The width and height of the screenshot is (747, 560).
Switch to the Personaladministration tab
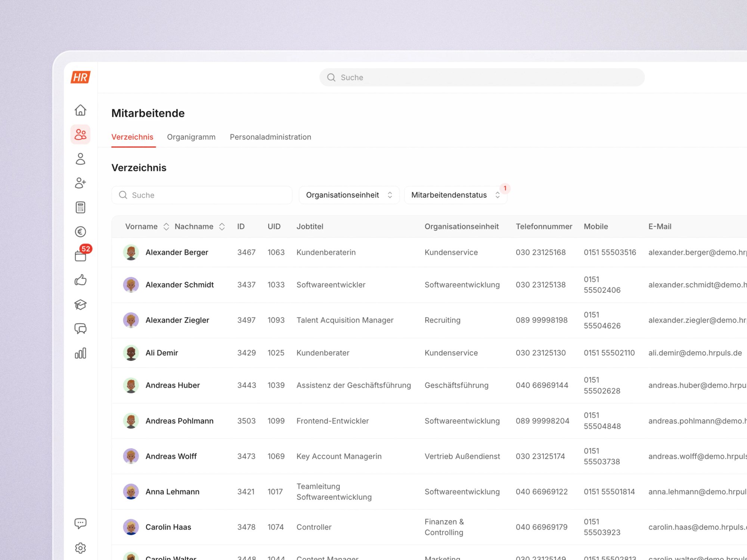270,137
